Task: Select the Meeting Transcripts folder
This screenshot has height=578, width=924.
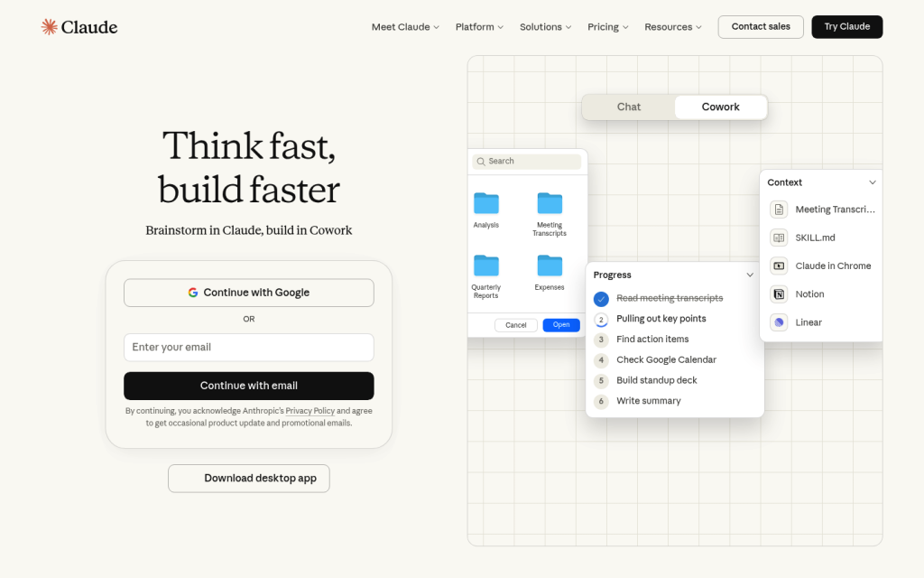Action: coord(550,203)
